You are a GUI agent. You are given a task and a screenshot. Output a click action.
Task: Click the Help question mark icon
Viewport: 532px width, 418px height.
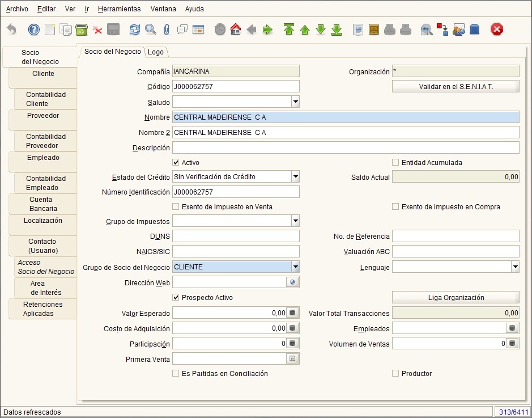coord(33,29)
